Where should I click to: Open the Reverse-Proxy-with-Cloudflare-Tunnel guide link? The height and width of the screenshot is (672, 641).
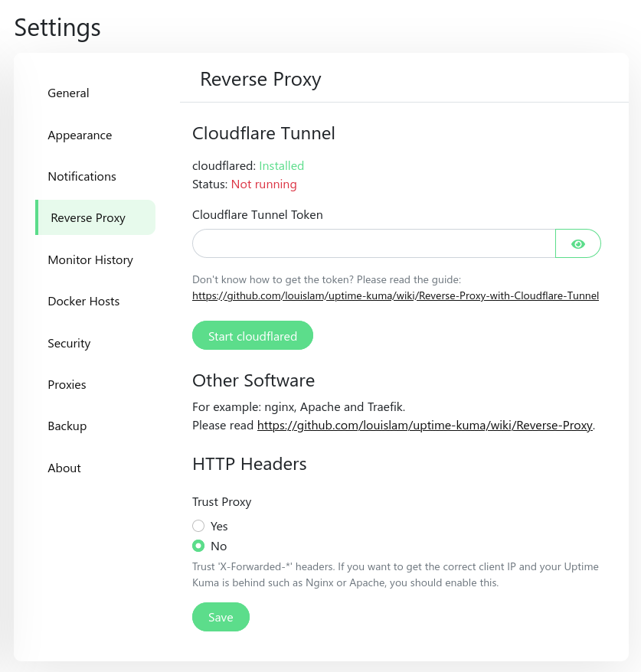[x=395, y=295]
